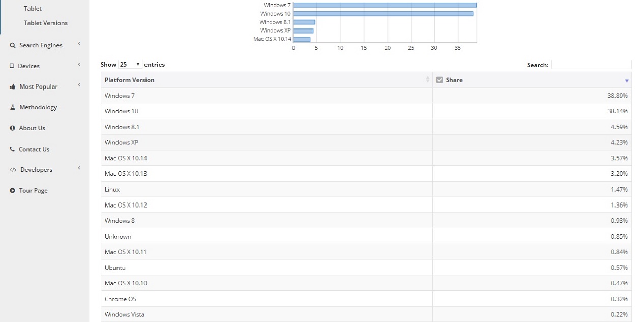Click the 38.89% share value
Viewport: 644px width, 322px height.
pyautogui.click(x=617, y=96)
